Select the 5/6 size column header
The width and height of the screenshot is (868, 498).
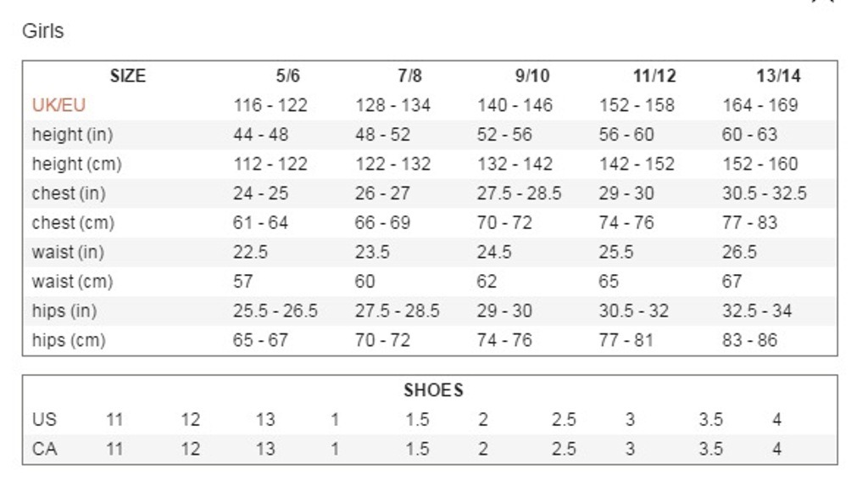[x=288, y=76]
